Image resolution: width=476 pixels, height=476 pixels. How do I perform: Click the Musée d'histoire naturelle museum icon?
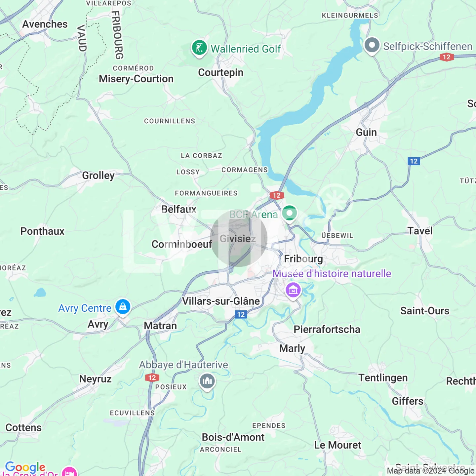click(293, 291)
